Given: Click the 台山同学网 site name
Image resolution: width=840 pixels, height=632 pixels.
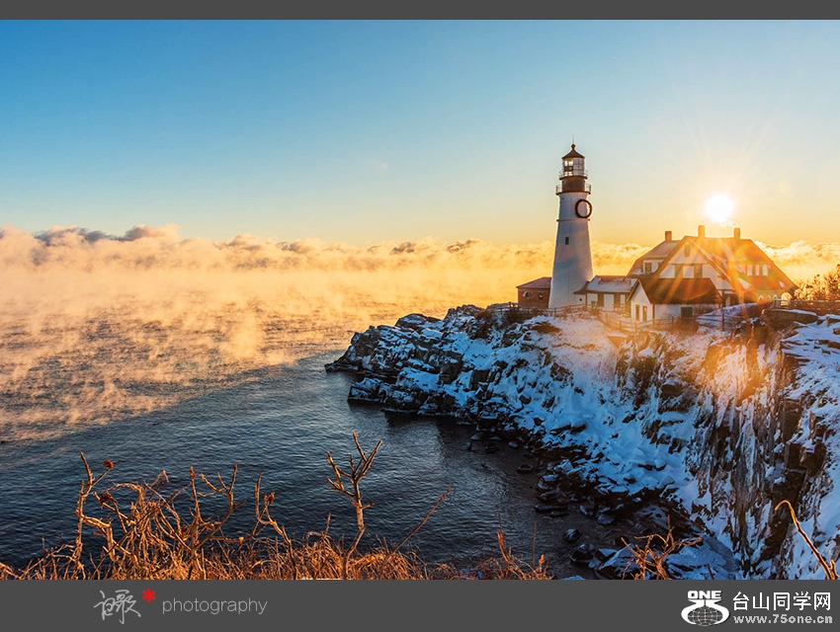Looking at the screenshot, I should tap(781, 600).
